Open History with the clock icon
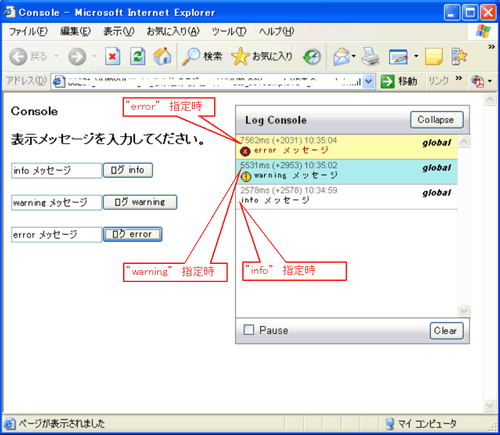 tap(312, 57)
